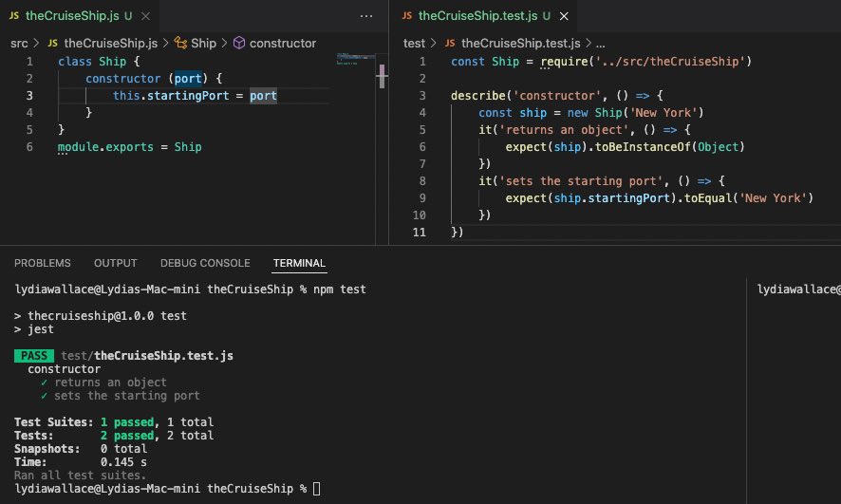
Task: Click '✓ sets the starting port' result line
Action: pos(121,396)
